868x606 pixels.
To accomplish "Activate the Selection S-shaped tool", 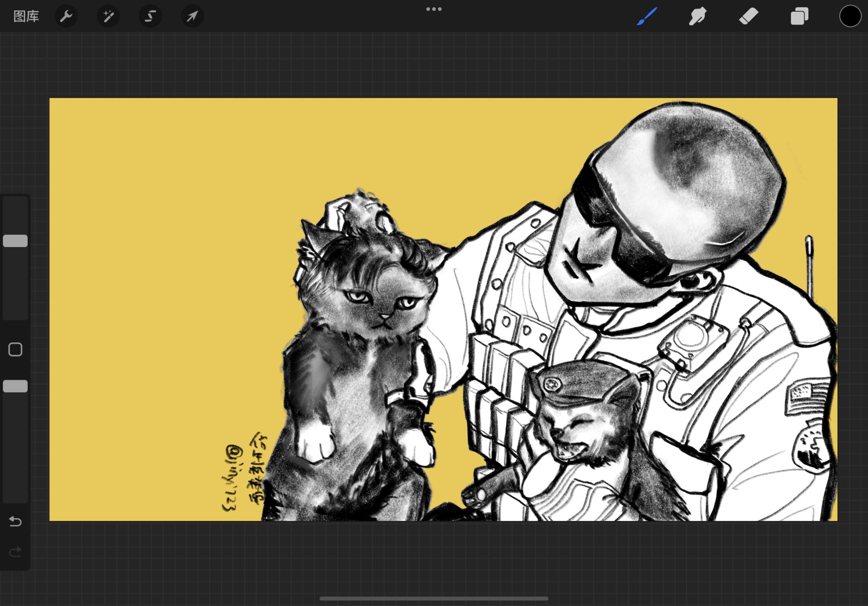I will [x=150, y=16].
